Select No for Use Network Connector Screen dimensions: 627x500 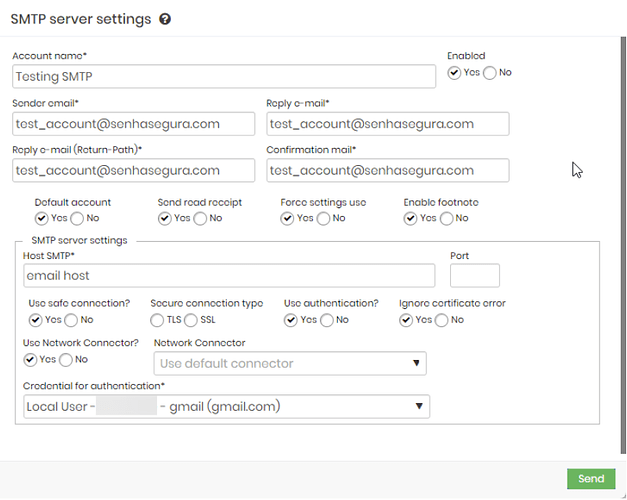click(x=66, y=360)
